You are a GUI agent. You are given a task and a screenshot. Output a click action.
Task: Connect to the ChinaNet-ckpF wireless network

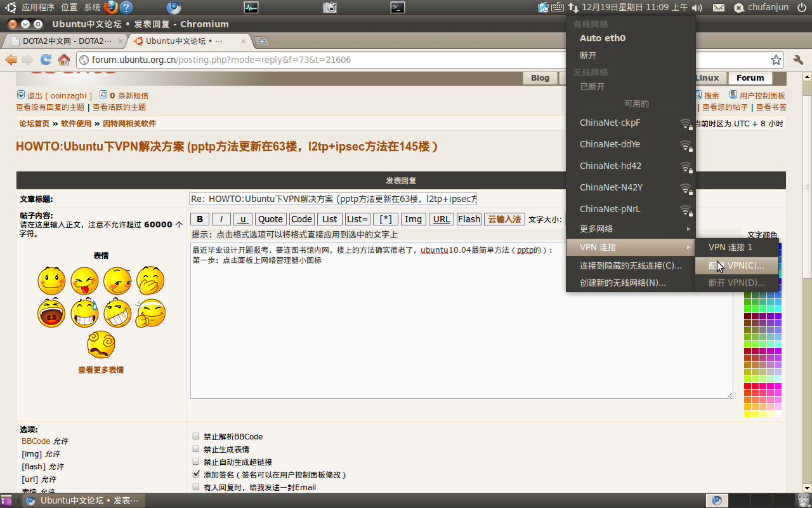click(x=631, y=123)
